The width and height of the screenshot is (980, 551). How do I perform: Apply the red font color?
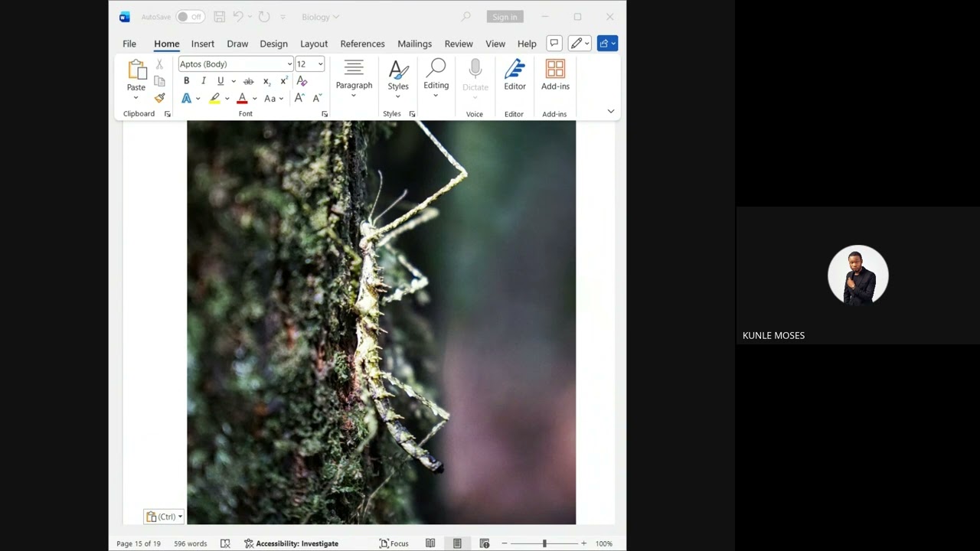coord(242,98)
